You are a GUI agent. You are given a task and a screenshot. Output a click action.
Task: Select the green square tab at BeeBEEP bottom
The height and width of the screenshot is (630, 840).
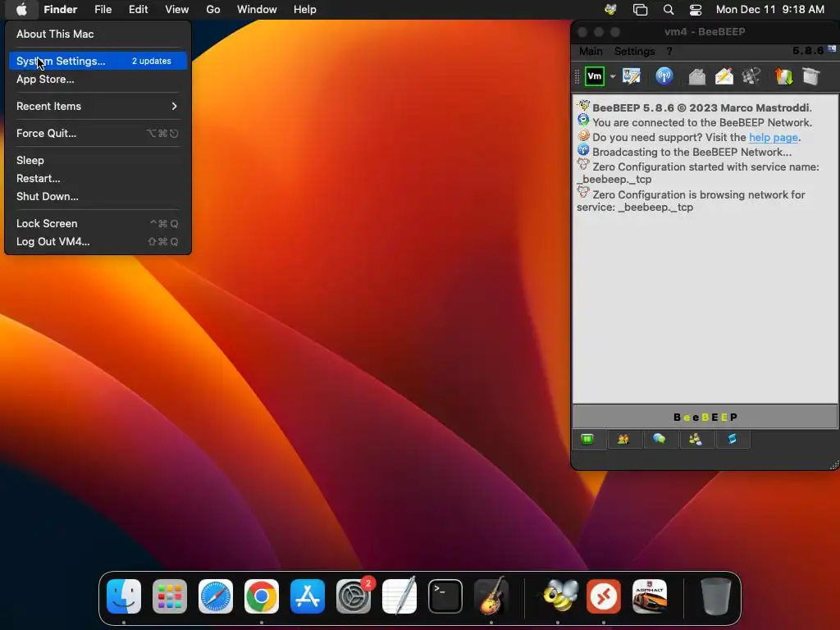(x=587, y=440)
